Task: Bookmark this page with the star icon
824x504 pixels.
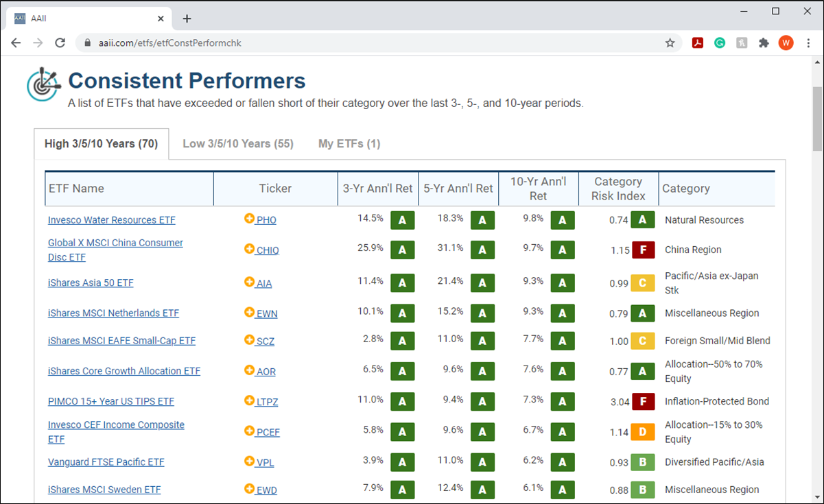Action: pos(670,43)
